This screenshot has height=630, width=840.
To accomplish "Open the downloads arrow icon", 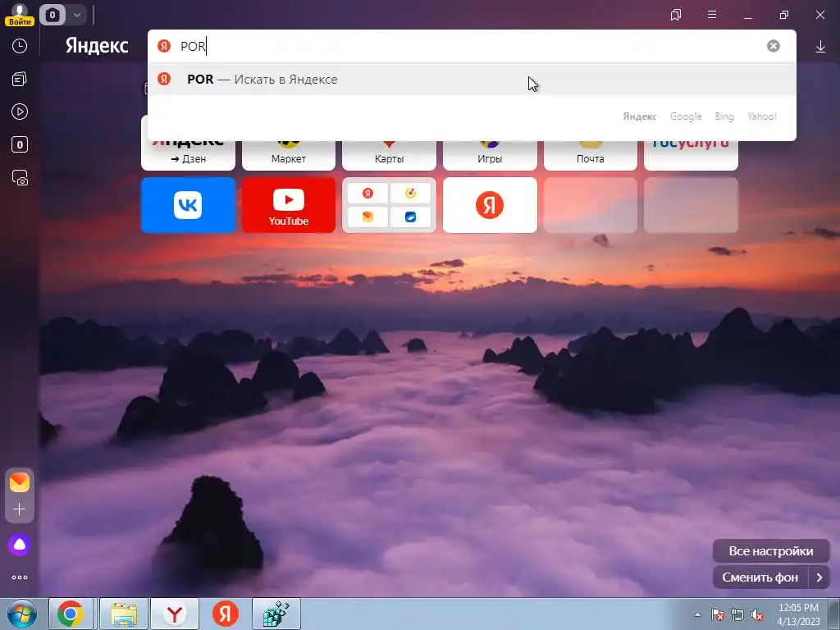I will (820, 47).
